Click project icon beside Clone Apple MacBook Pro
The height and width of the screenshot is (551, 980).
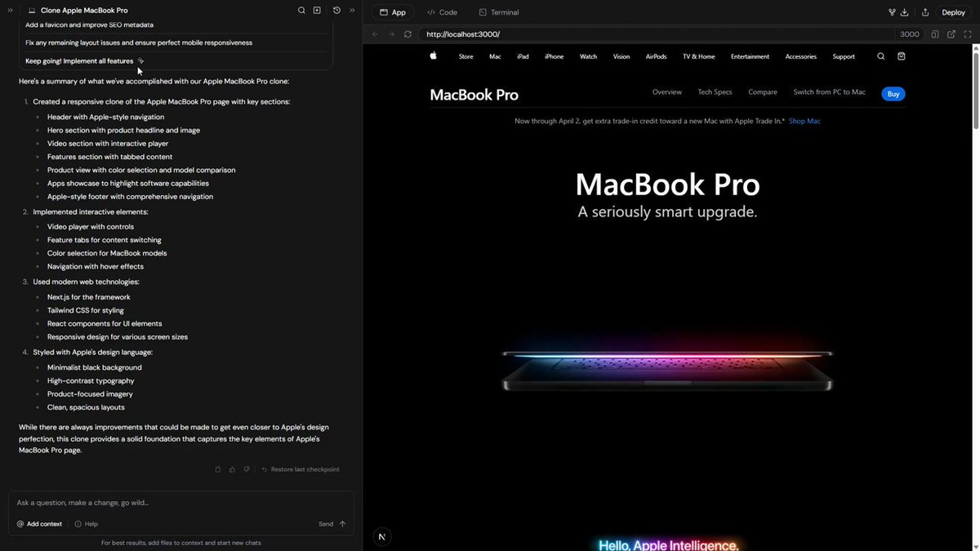tap(32, 11)
